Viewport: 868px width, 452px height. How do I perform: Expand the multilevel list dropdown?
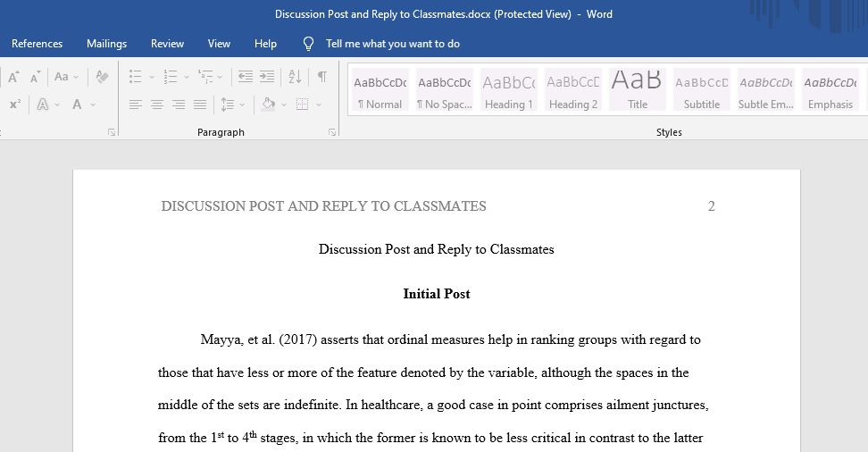point(220,77)
